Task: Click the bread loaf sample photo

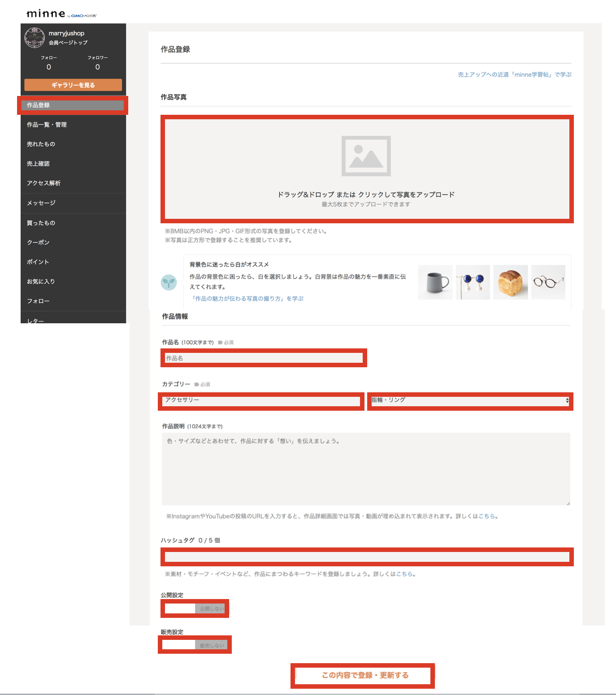Action: (x=510, y=282)
